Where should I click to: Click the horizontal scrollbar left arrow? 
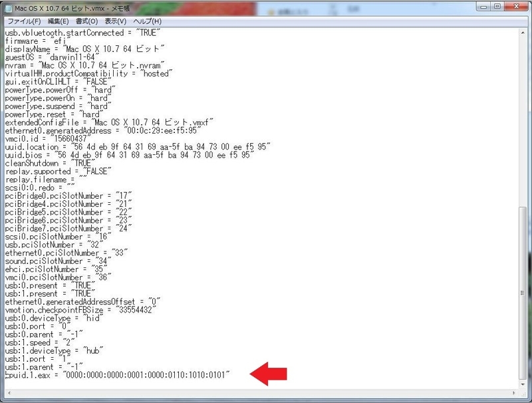[x=9, y=393]
